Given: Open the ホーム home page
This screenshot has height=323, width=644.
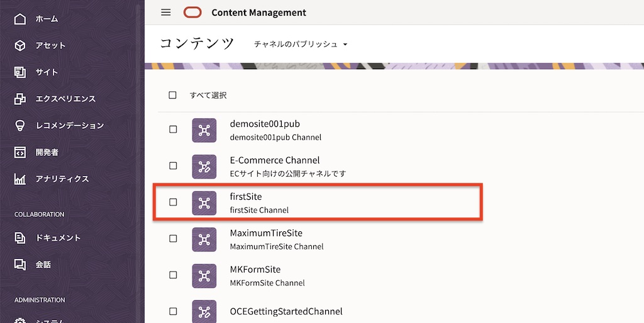Looking at the screenshot, I should pos(46,19).
